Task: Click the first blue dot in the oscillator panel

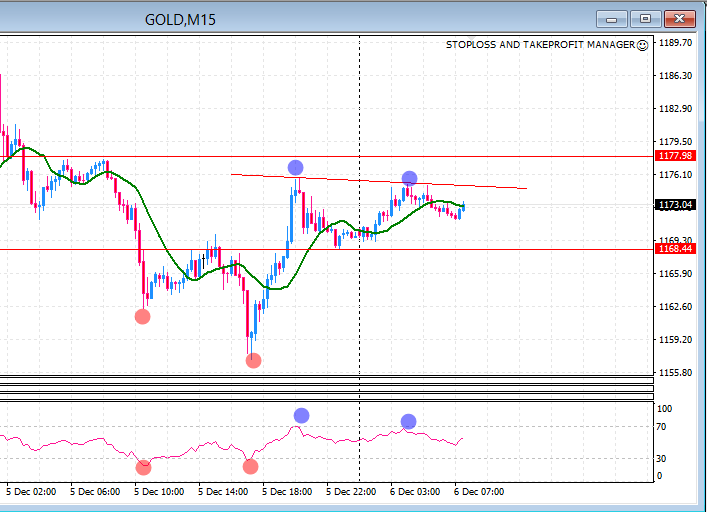Action: pos(301,415)
